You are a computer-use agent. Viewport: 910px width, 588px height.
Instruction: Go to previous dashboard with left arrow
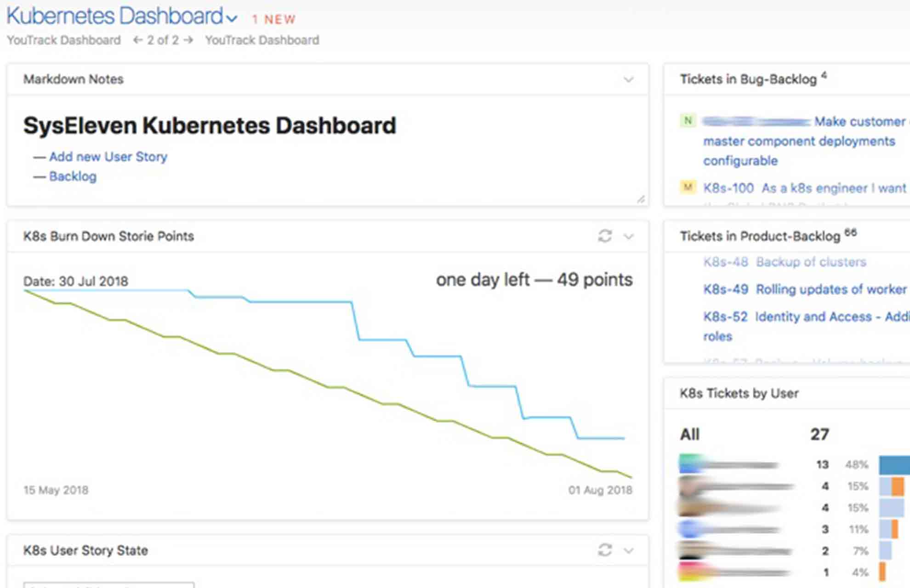pos(137,40)
